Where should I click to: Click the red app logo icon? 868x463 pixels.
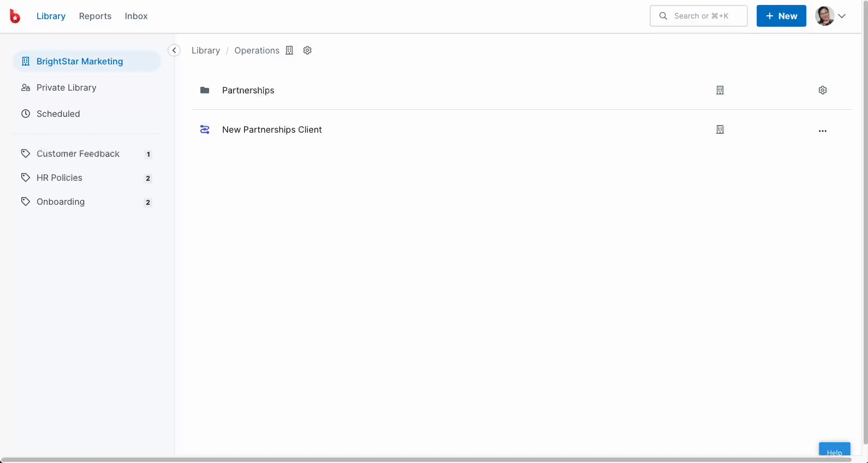click(x=15, y=16)
